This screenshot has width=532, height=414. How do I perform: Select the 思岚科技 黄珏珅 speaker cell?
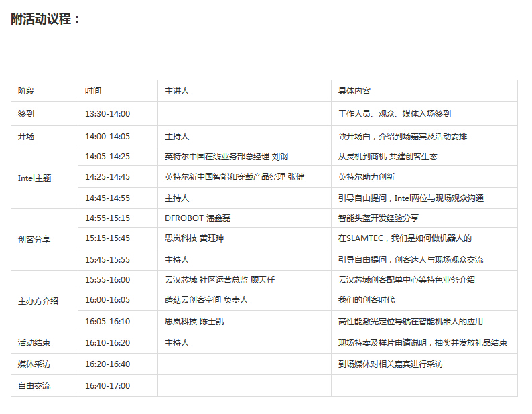(x=194, y=238)
